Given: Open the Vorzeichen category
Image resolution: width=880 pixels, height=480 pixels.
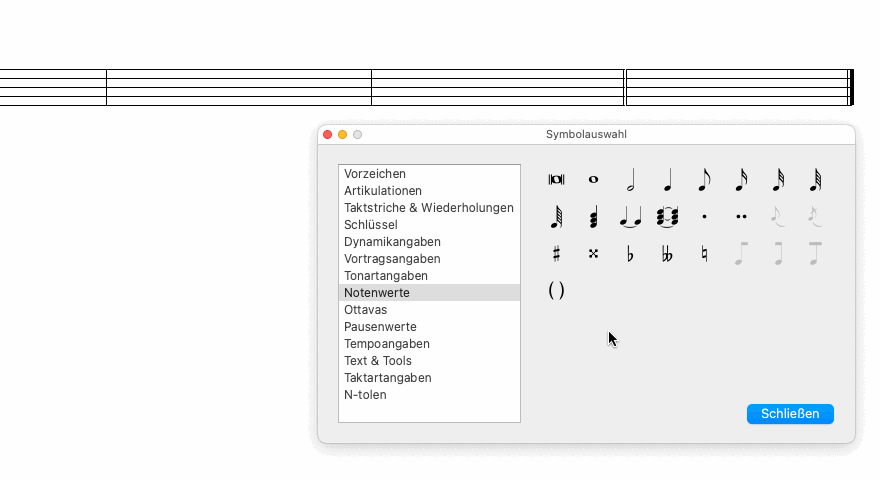Looking at the screenshot, I should tap(375, 174).
